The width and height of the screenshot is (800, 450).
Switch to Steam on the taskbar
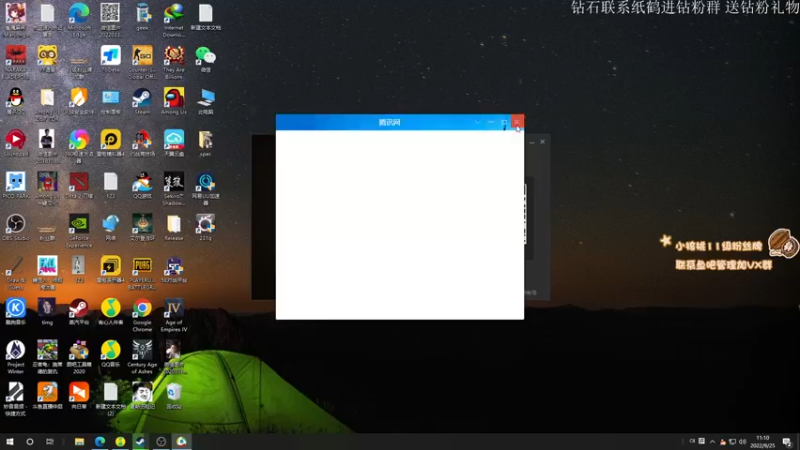click(x=140, y=441)
